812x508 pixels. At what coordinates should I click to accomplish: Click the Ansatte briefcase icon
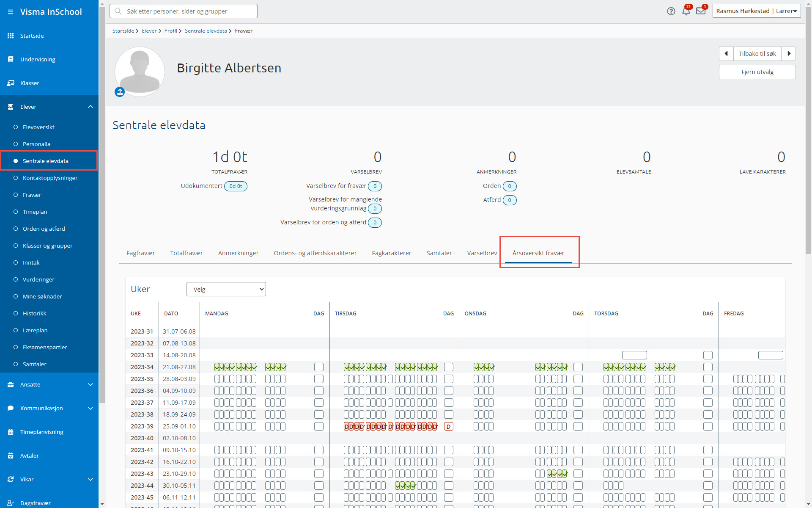point(11,384)
